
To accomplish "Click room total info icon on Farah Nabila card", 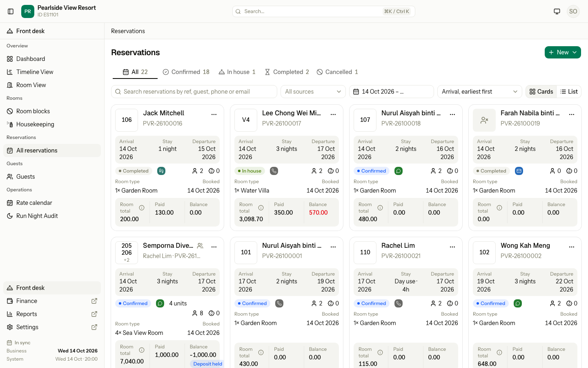I will coord(499,208).
